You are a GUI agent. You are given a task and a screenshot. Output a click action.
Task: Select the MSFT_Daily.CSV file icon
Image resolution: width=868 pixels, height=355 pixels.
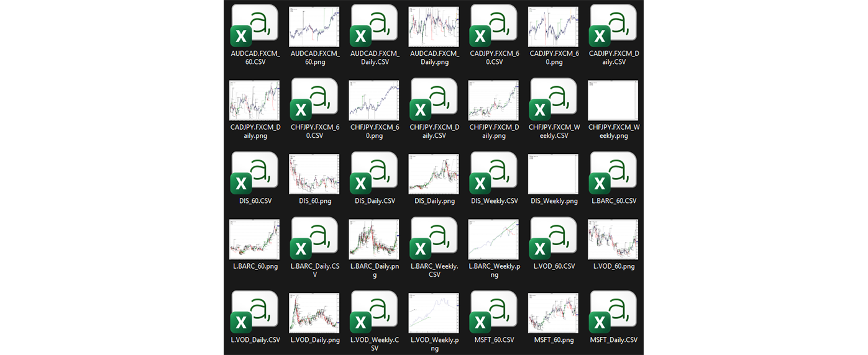pyautogui.click(x=613, y=313)
